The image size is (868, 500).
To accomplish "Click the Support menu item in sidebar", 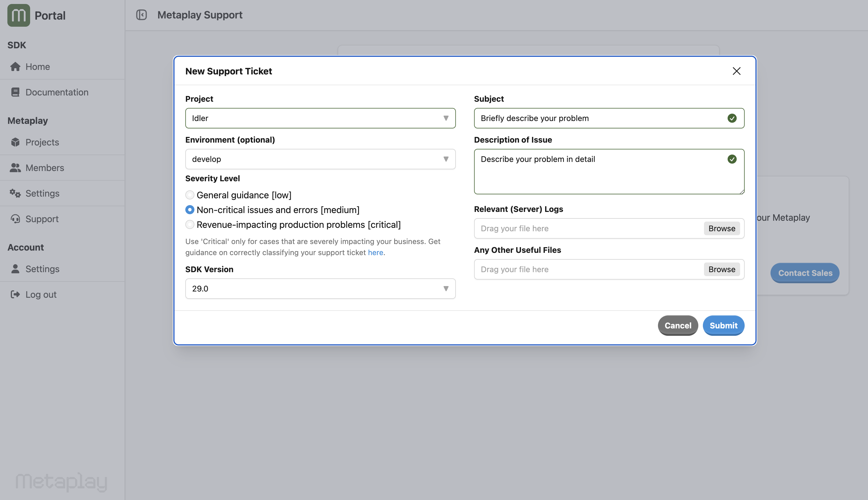I will pos(42,218).
